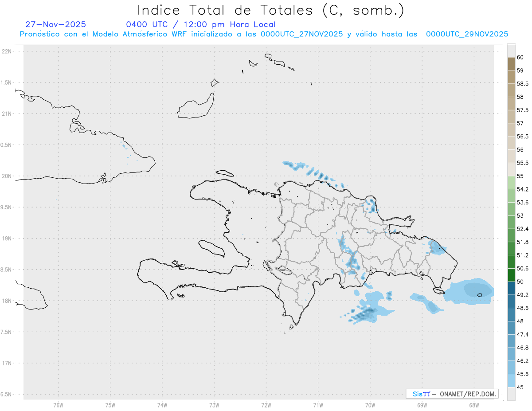532x411 pixels.
Task: Click the '70W' longitude axis label
Action: click(370, 405)
